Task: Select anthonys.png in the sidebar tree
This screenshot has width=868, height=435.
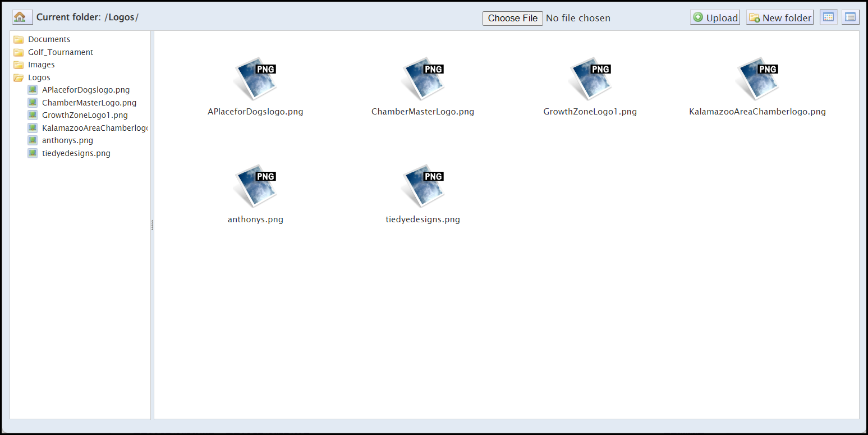Action: (x=67, y=140)
